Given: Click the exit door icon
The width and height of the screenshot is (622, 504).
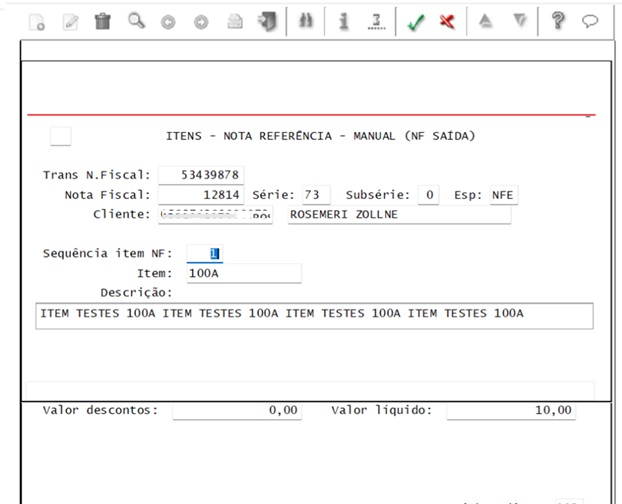Looking at the screenshot, I should tap(267, 21).
